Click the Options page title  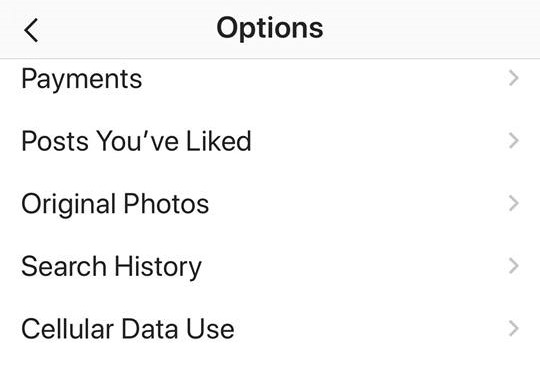[x=270, y=28]
